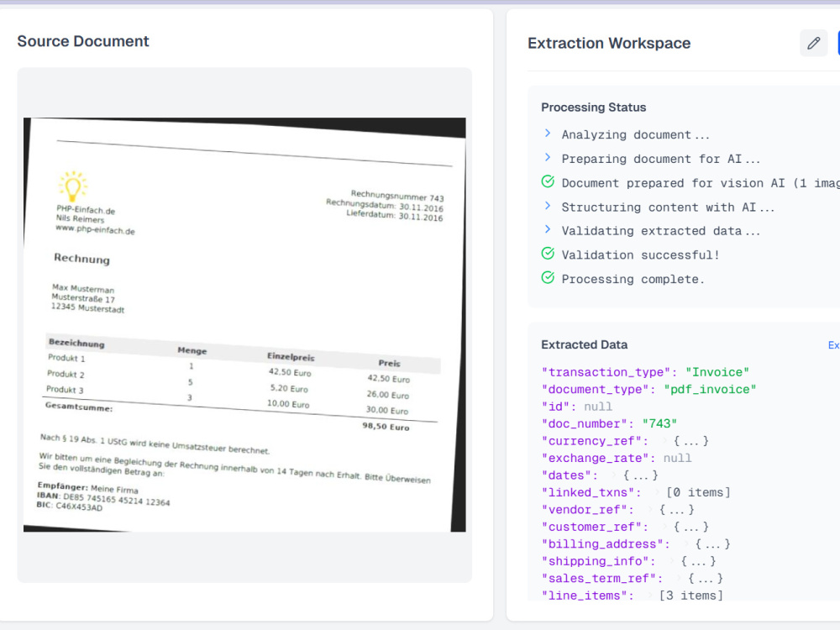Expand the sales_term_ref object
This screenshot has width=840, height=630.
tap(680, 578)
